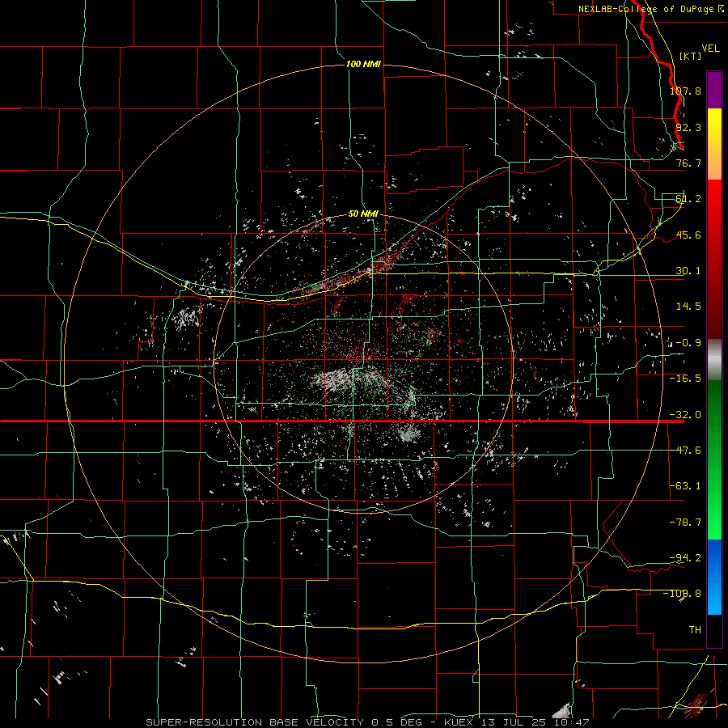Click the -108.8 velocity scale value
The width and height of the screenshot is (728, 728).
pyautogui.click(x=683, y=594)
